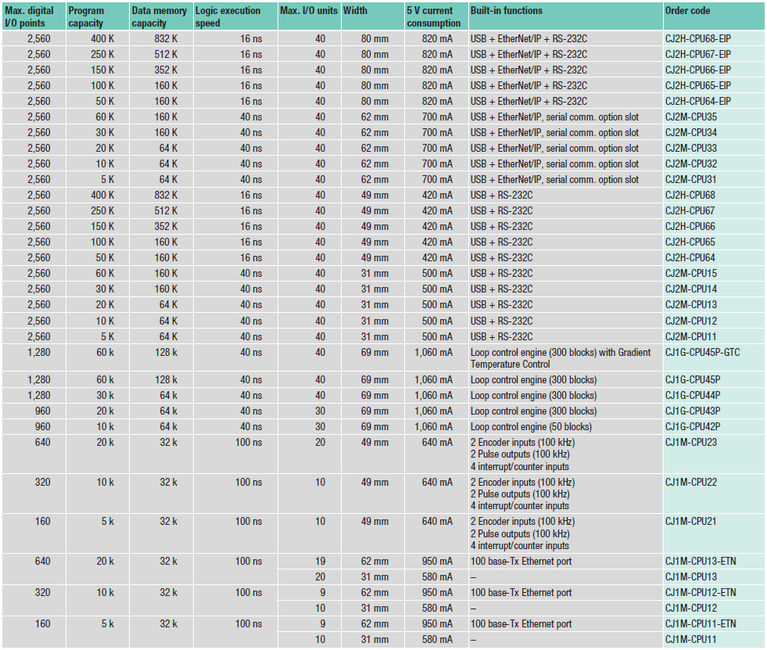767x650 pixels.
Task: Select order code CJ2H-CPU64
Action: tap(690, 257)
